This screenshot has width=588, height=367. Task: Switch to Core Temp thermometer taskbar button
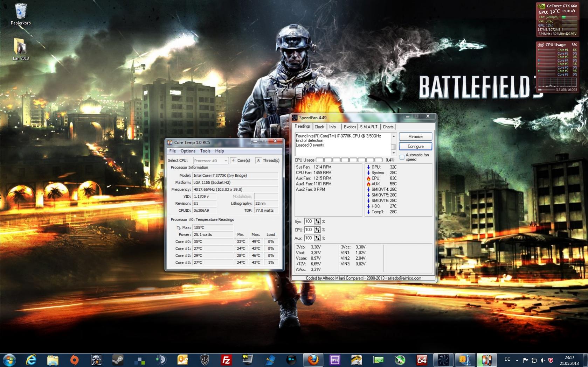[486, 360]
